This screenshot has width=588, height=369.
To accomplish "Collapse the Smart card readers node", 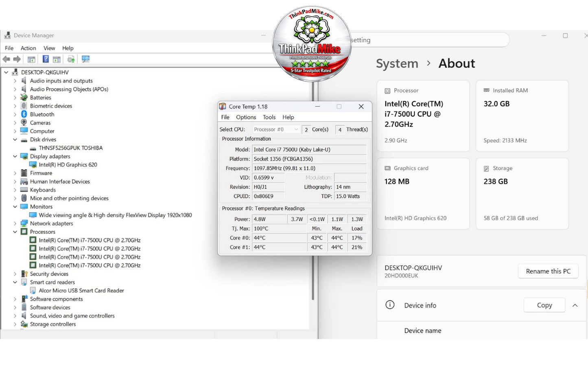I will 15,282.
